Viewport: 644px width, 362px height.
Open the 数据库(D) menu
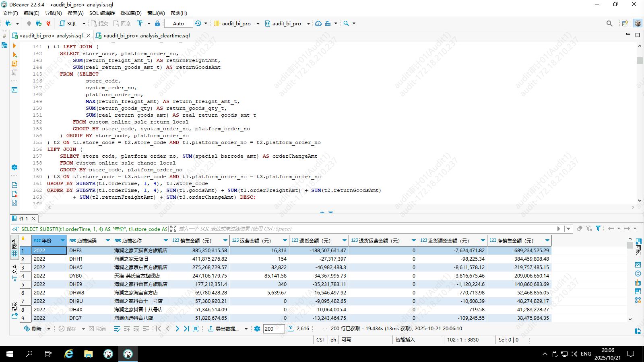131,13
